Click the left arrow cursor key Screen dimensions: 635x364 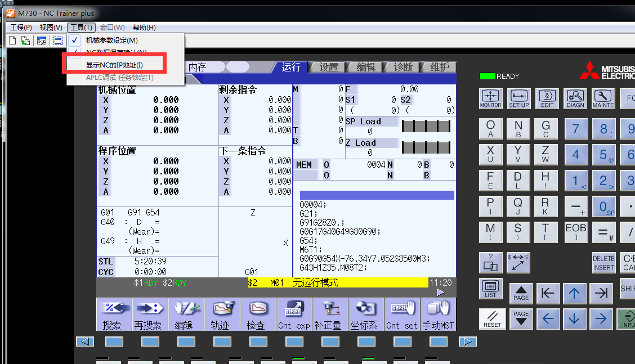pyautogui.click(x=548, y=318)
